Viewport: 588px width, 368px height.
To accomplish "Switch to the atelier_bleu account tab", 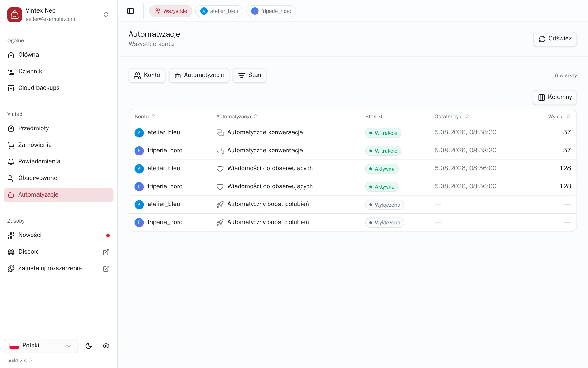I will [x=219, y=11].
